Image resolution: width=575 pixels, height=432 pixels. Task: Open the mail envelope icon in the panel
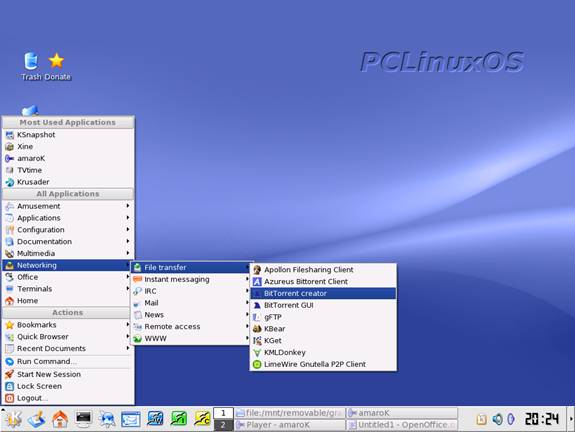pyautogui.click(x=131, y=419)
